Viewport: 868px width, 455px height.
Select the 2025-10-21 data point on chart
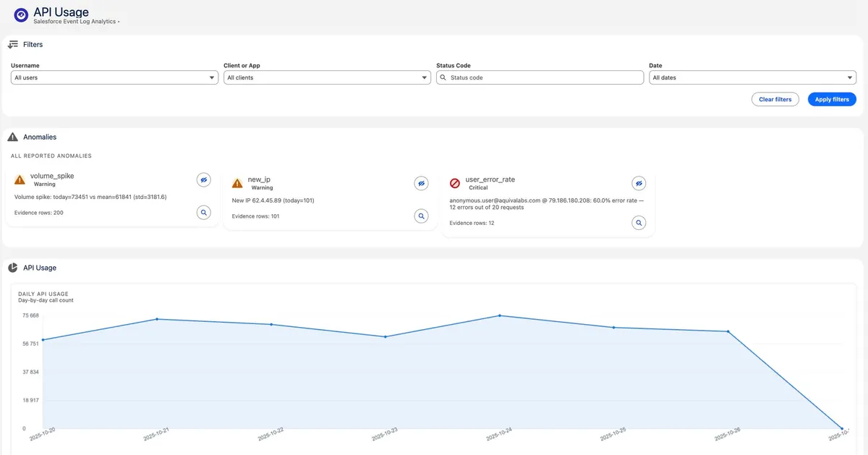(x=157, y=319)
